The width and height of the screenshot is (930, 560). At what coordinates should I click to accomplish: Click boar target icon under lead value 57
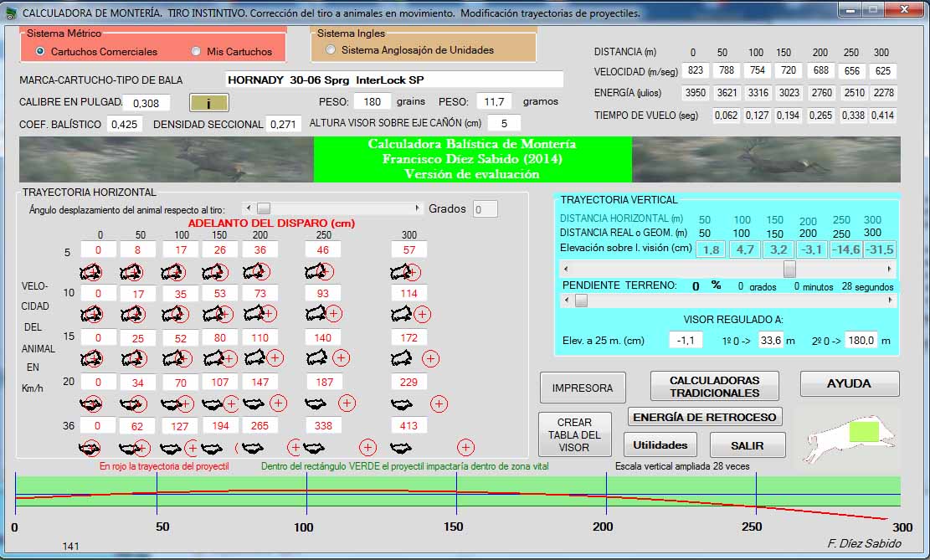click(406, 272)
